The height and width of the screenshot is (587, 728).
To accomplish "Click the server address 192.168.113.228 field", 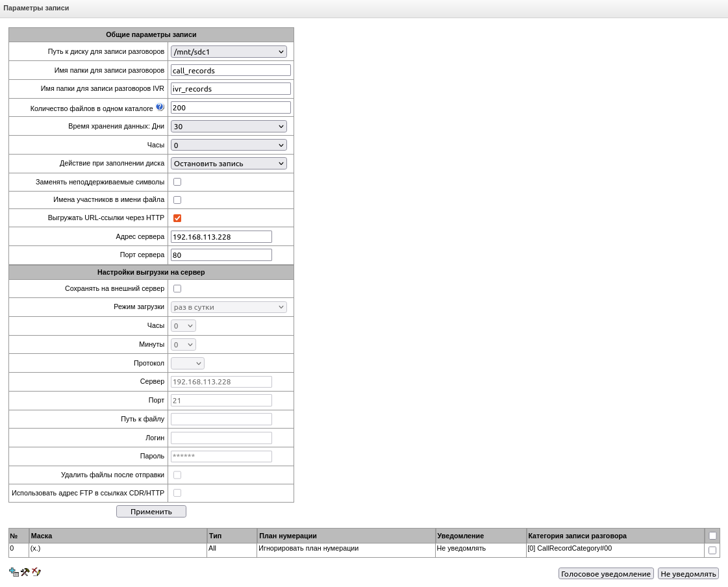I will pyautogui.click(x=221, y=237).
